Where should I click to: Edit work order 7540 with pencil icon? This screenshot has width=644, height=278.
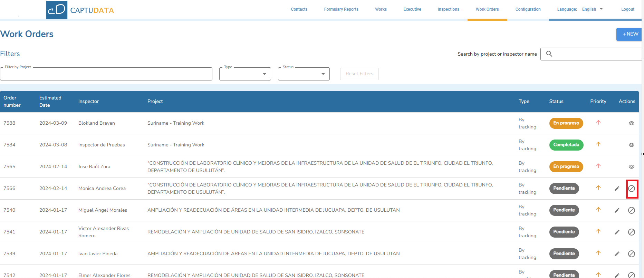(617, 210)
